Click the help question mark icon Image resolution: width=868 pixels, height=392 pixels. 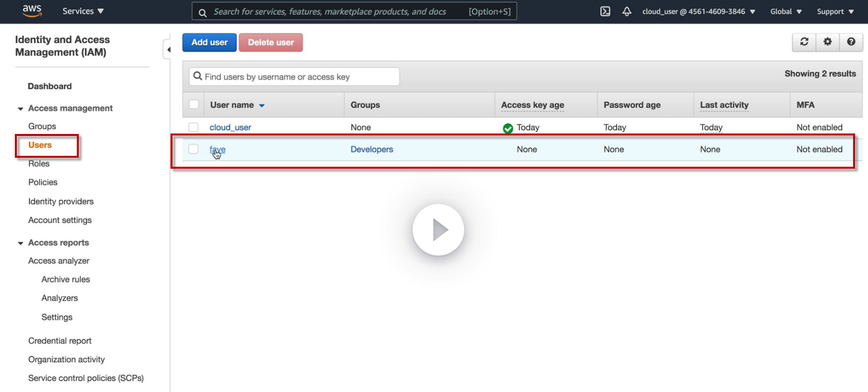(851, 42)
